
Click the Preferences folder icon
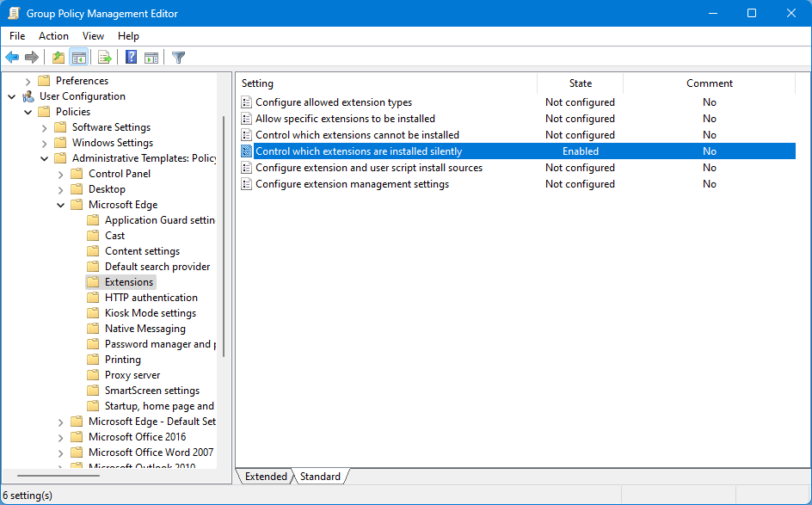click(44, 81)
